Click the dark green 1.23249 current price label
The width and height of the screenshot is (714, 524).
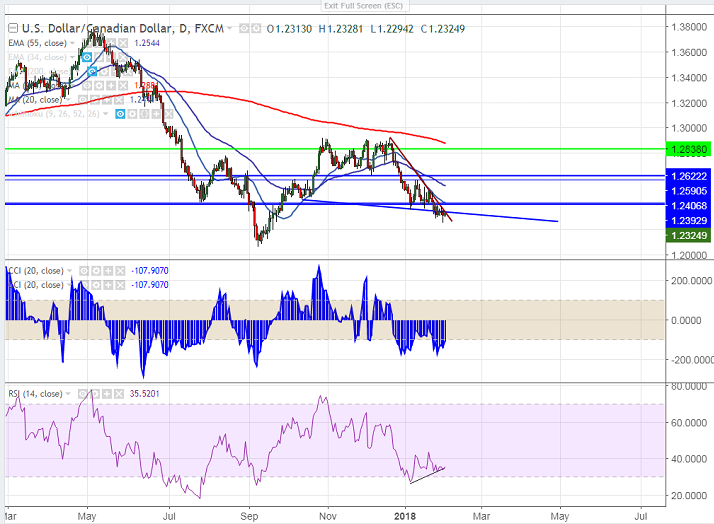tap(688, 235)
